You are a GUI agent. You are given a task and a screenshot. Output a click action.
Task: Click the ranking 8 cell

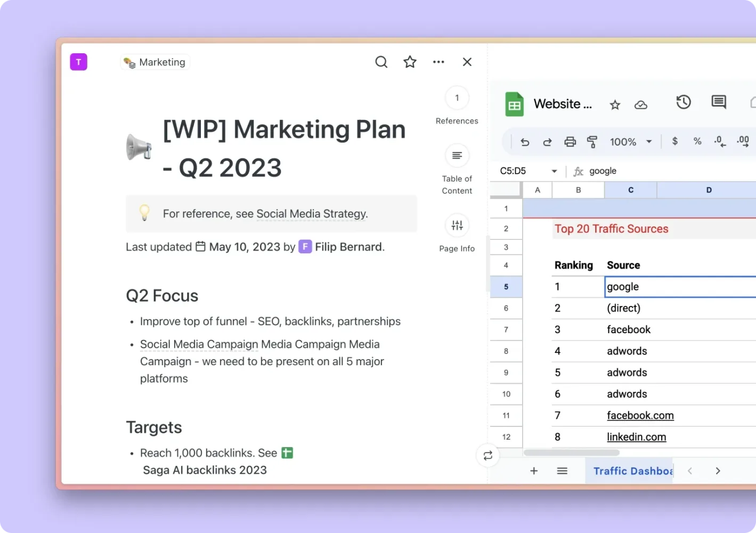pyautogui.click(x=578, y=437)
